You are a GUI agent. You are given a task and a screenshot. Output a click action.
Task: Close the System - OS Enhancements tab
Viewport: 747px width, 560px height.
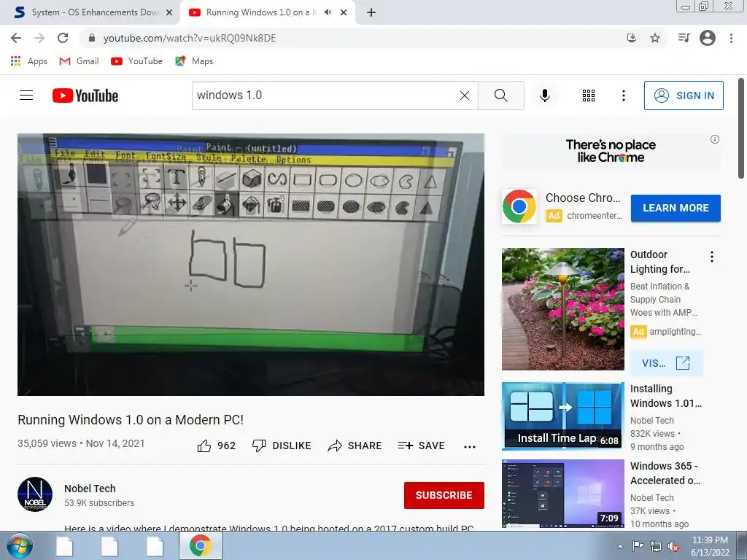click(x=169, y=12)
